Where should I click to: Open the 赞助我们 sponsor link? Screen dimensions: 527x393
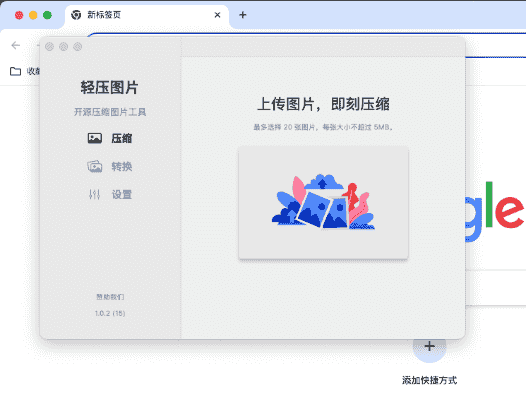tap(110, 297)
